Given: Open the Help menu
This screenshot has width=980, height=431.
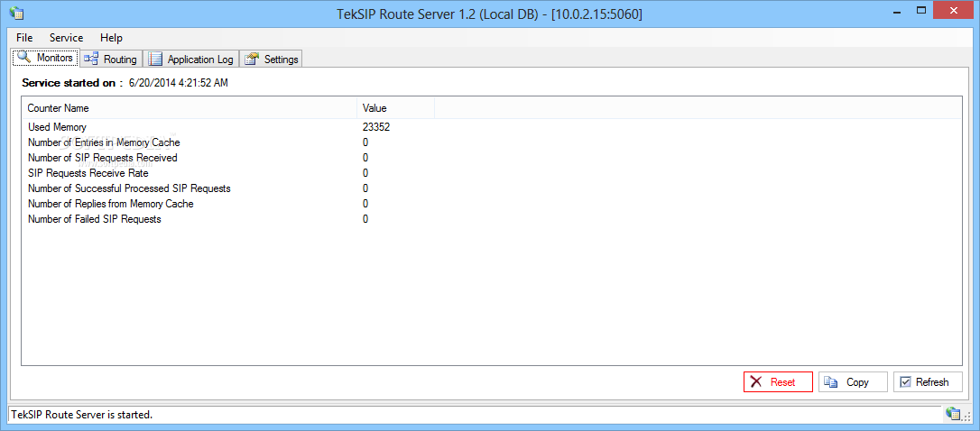Looking at the screenshot, I should (x=111, y=38).
